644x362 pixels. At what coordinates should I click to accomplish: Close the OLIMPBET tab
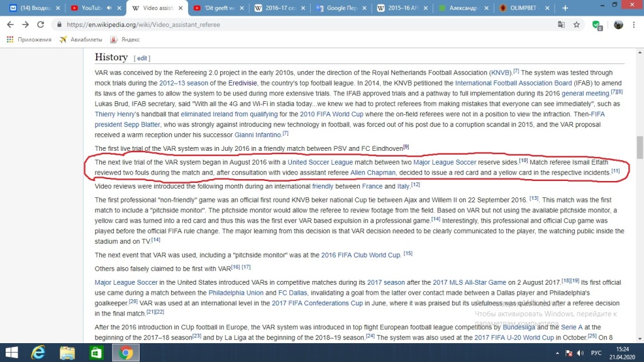point(547,8)
